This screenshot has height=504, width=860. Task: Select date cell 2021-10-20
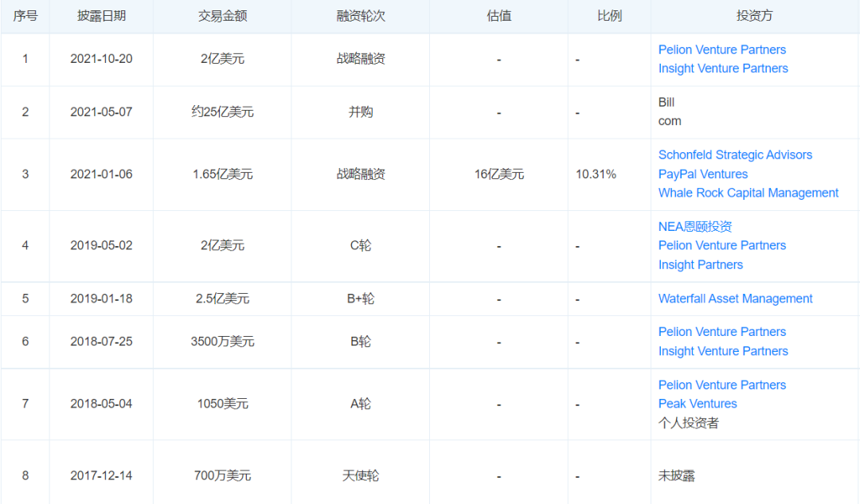101,59
